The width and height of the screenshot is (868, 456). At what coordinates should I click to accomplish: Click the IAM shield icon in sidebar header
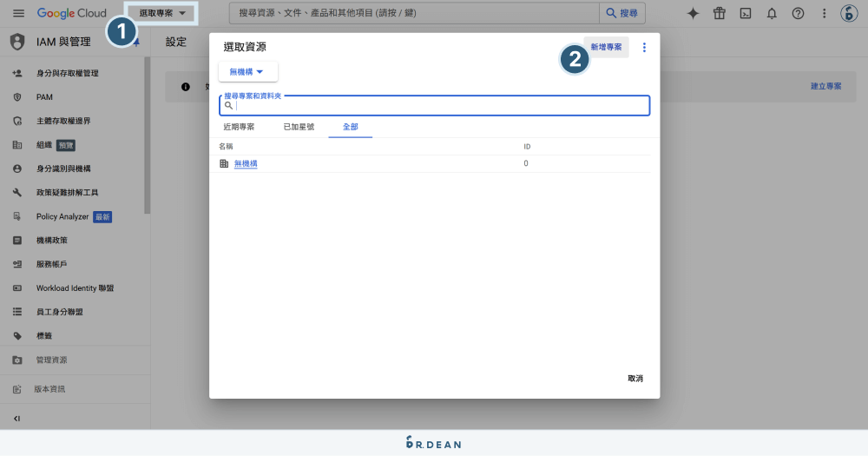(17, 42)
